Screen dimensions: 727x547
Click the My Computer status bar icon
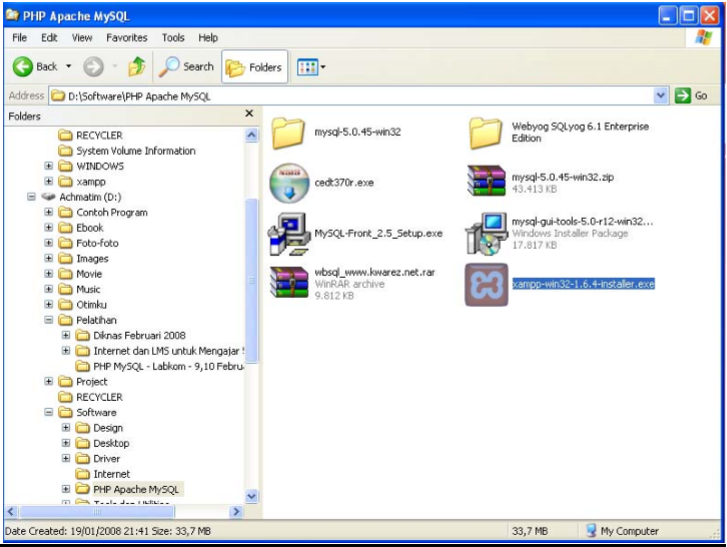click(591, 530)
